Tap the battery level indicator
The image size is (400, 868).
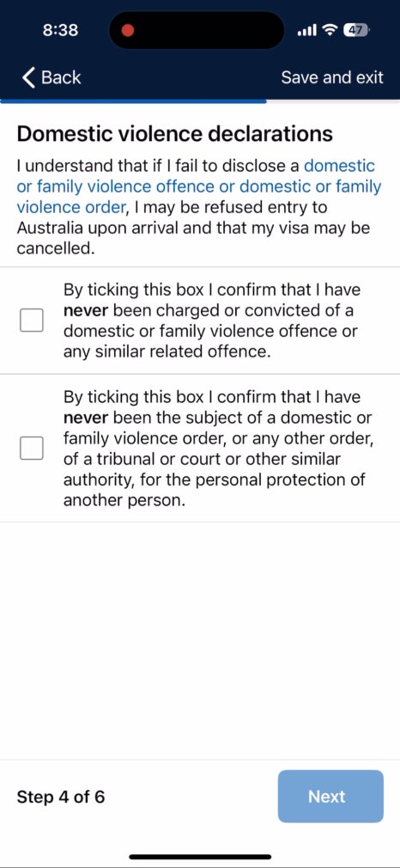tap(356, 30)
